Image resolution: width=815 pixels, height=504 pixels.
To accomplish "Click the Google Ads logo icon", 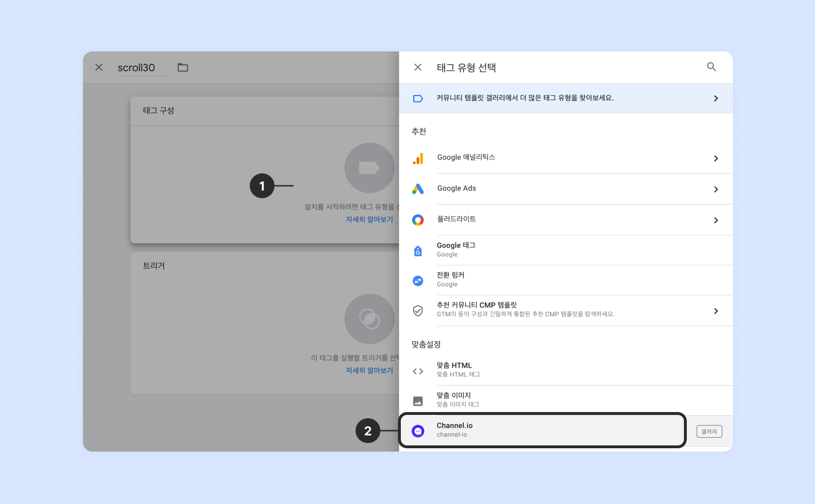I will pyautogui.click(x=418, y=189).
